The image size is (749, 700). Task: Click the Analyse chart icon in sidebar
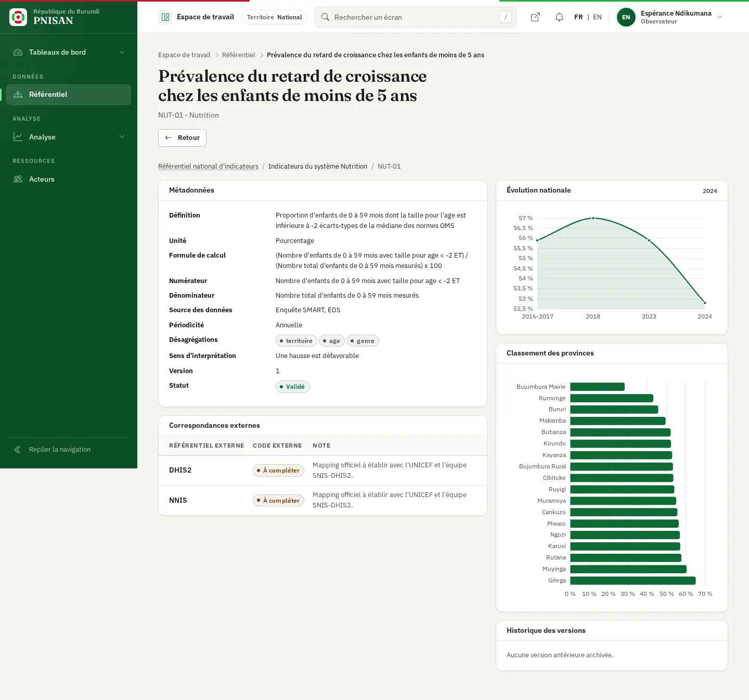click(18, 137)
